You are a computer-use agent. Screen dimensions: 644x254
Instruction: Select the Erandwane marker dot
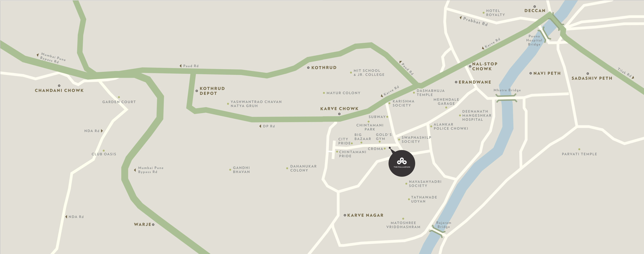(456, 82)
